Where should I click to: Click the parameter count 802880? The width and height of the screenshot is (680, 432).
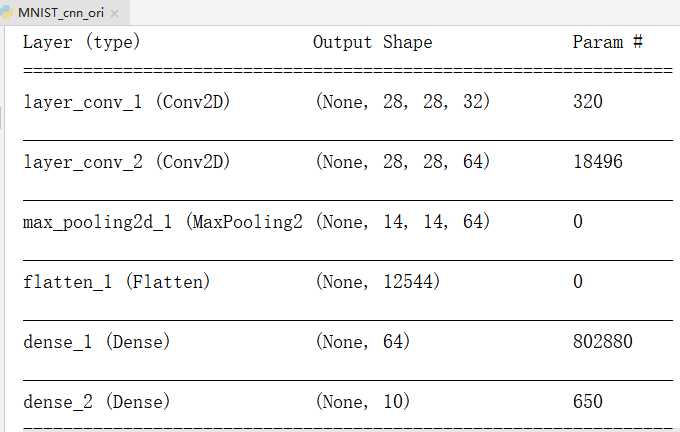click(603, 342)
